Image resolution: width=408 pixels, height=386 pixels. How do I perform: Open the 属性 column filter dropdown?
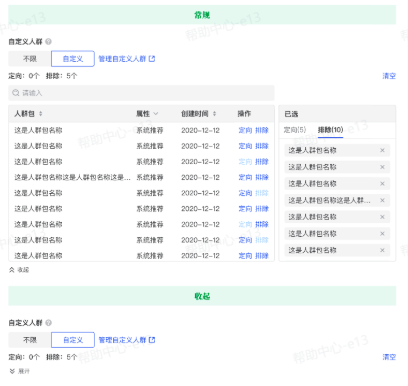(156, 114)
